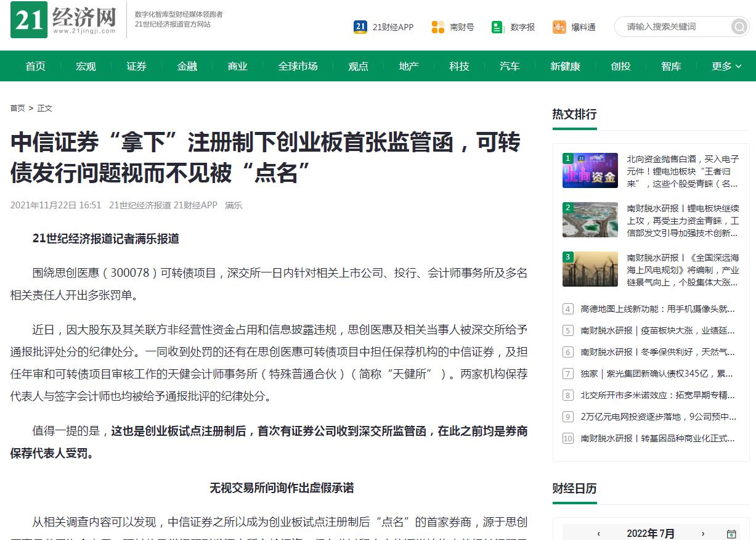Viewport: 756px width, 540px height.
Task: Open the calendar date picker icon
Action: 731,534
